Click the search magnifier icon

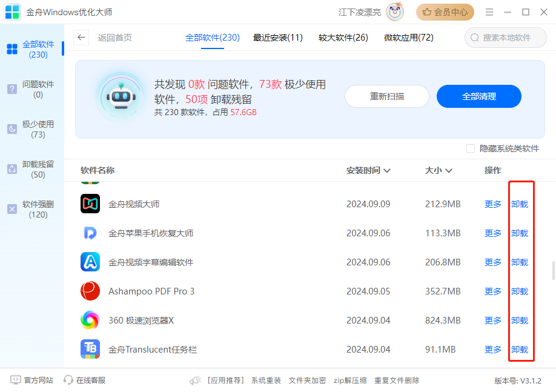tap(474, 38)
